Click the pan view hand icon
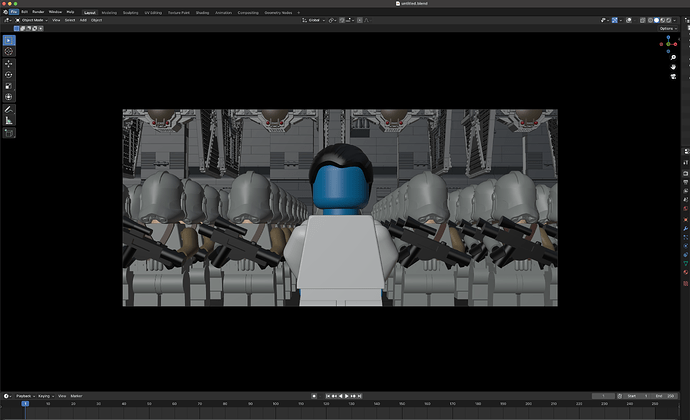Image resolution: width=690 pixels, height=420 pixels. click(673, 67)
